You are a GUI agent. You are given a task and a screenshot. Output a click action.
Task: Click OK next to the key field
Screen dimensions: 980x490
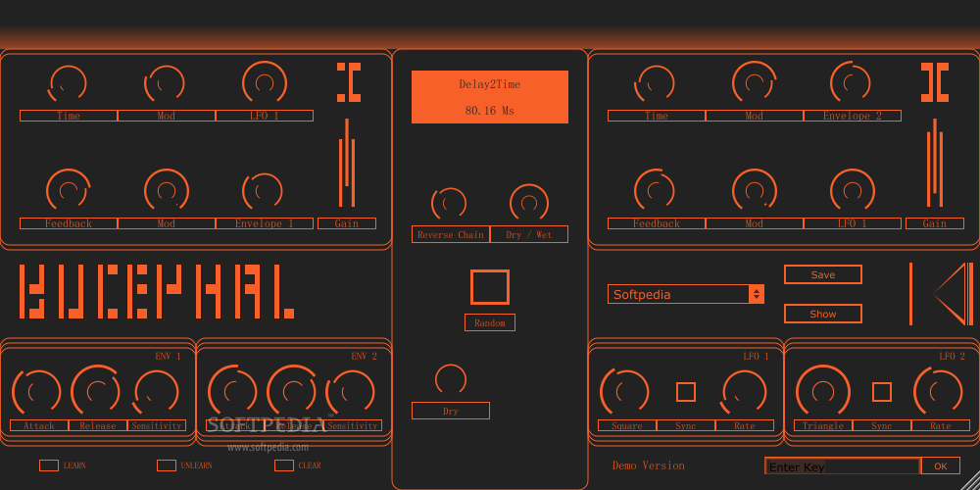941,465
